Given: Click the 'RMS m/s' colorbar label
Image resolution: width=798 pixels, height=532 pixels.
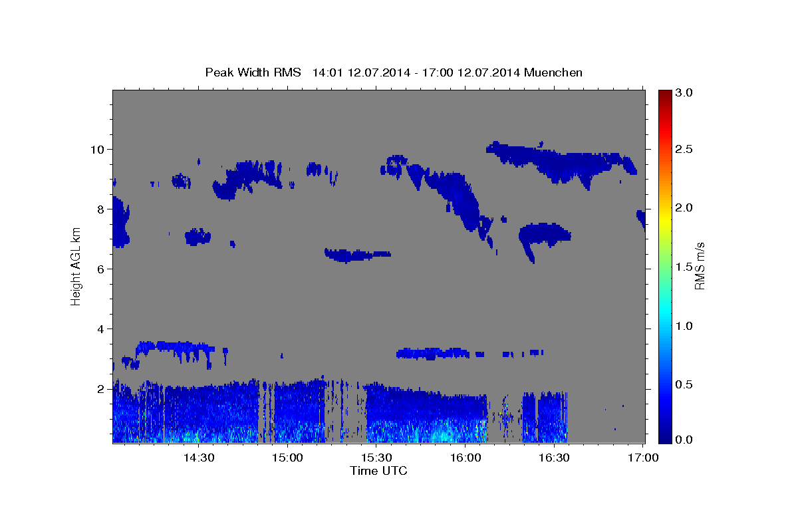Looking at the screenshot, I should pos(699,266).
